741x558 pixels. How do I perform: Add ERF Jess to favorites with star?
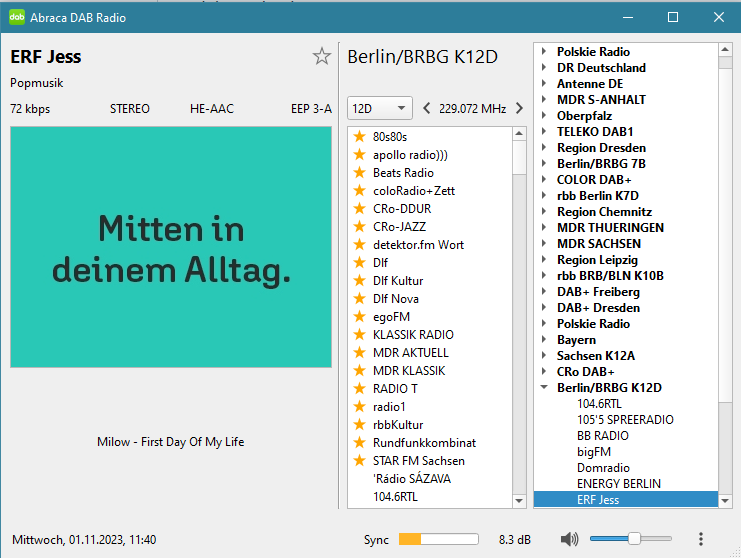click(321, 56)
